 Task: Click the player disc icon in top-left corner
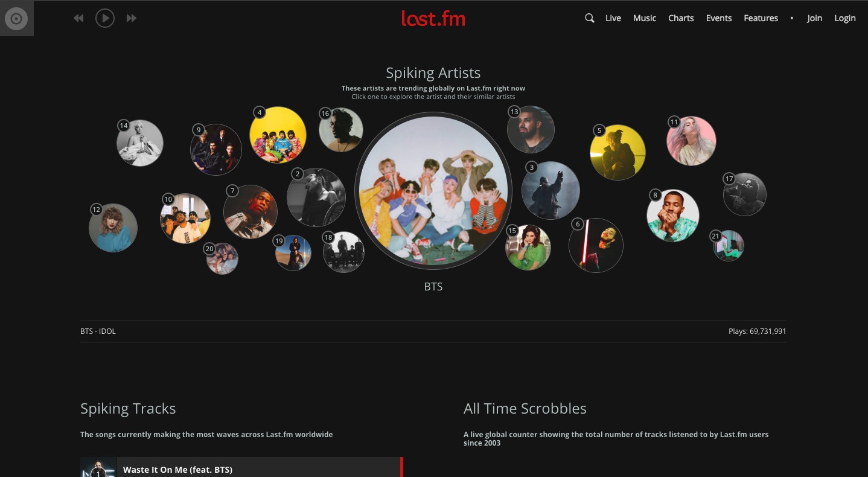pos(16,18)
